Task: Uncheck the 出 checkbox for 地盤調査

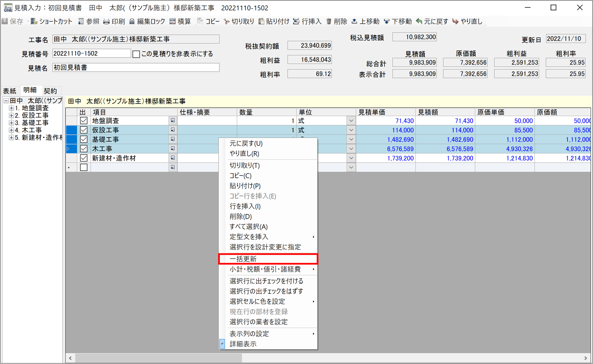Action: (x=84, y=121)
